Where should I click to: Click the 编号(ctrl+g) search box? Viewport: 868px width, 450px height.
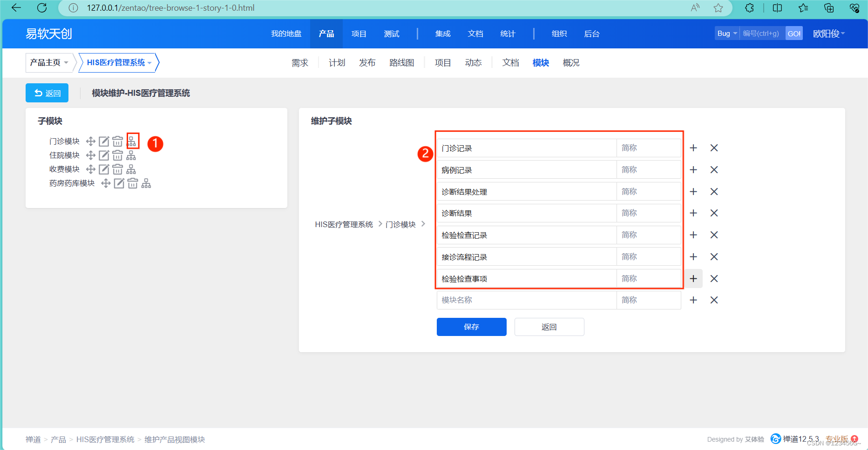pyautogui.click(x=762, y=34)
